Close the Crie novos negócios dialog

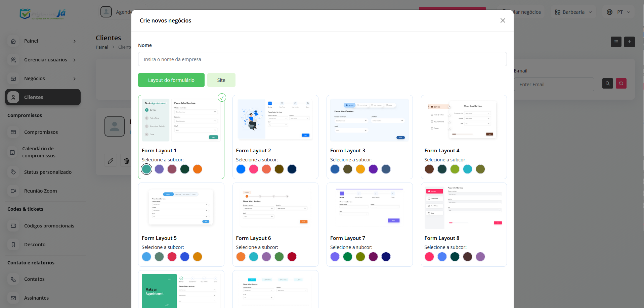503,20
